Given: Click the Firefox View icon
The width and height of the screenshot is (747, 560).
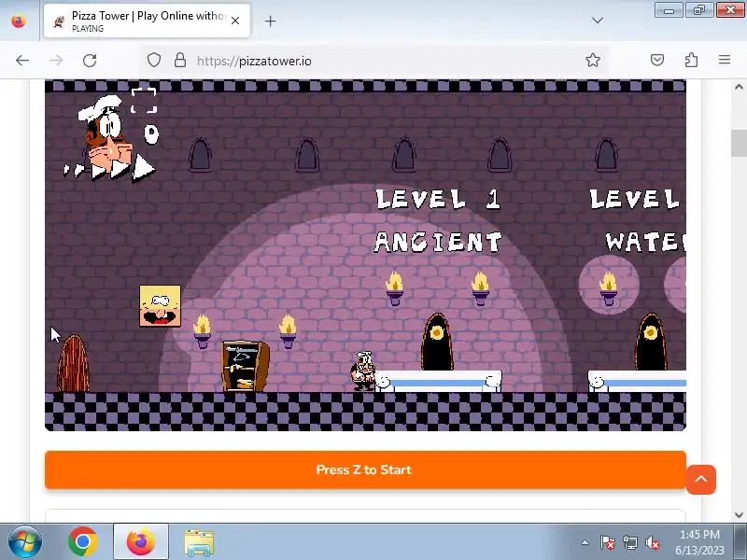Looking at the screenshot, I should [x=19, y=21].
